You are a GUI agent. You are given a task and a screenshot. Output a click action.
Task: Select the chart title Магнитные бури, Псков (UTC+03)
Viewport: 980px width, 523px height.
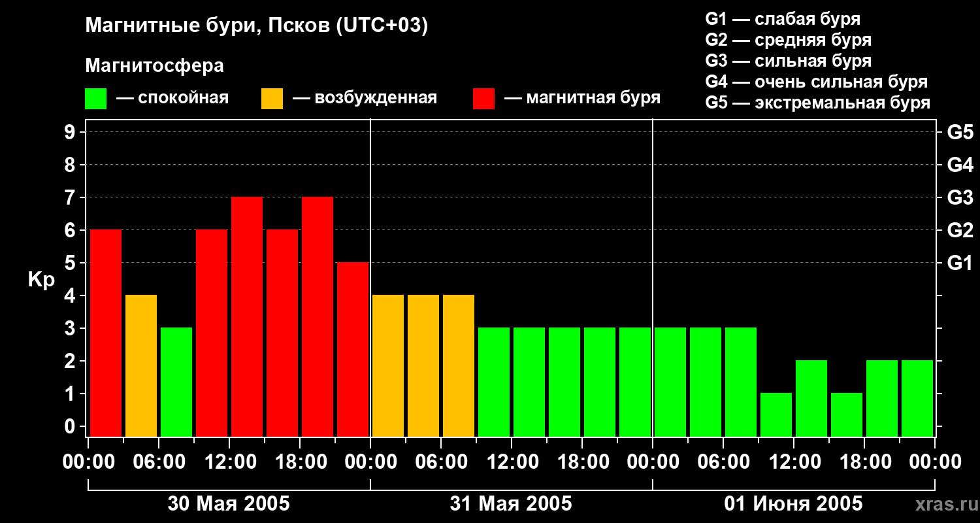click(x=257, y=26)
